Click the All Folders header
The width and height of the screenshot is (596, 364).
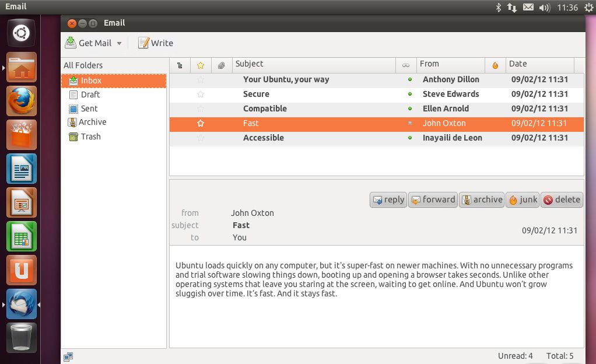coord(83,65)
